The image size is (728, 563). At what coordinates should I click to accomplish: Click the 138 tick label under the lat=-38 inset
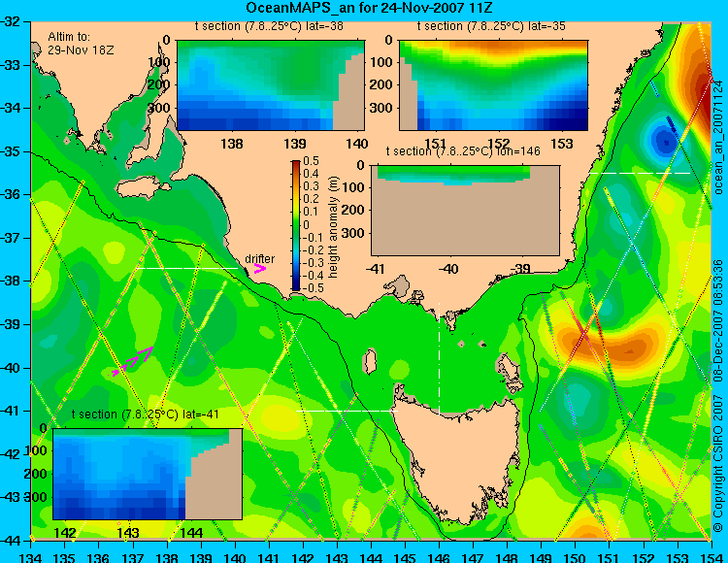(231, 144)
